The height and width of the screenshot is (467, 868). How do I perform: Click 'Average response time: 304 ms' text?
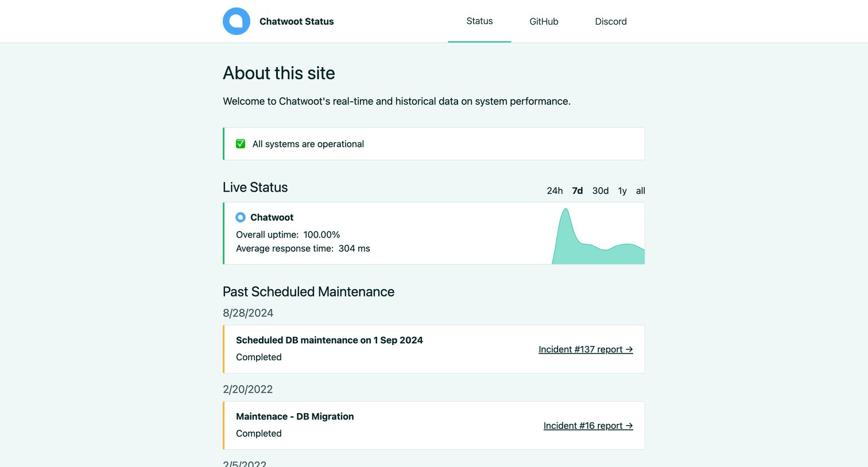coord(303,248)
